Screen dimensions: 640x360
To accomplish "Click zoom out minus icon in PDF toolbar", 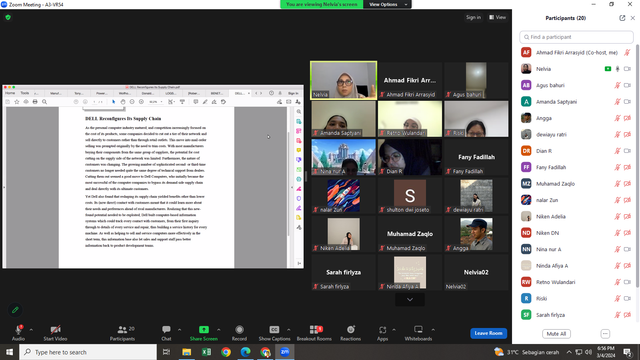I will pos(132,102).
